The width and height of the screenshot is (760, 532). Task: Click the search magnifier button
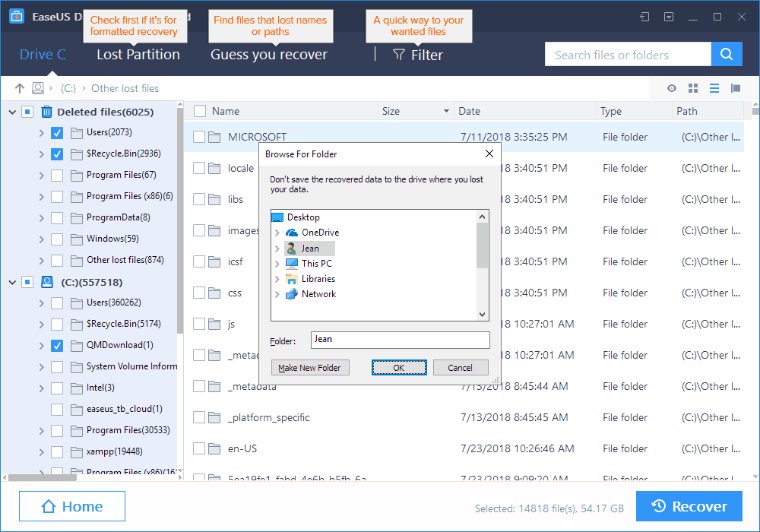727,54
